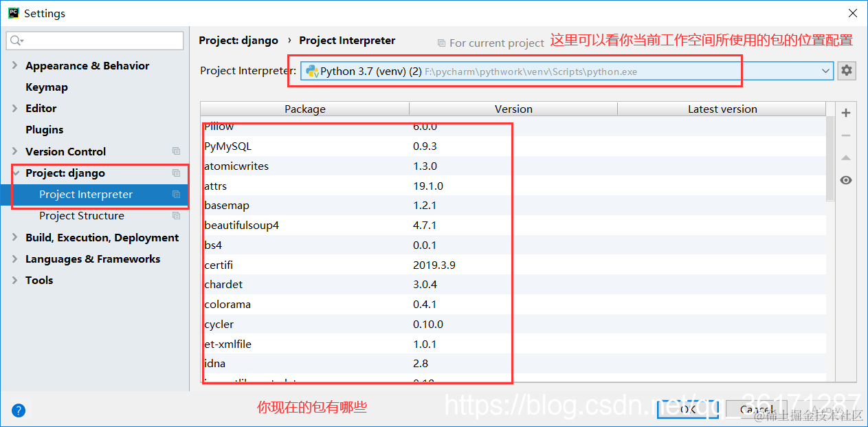Expand the Version Control node
868x427 pixels.
coord(15,151)
